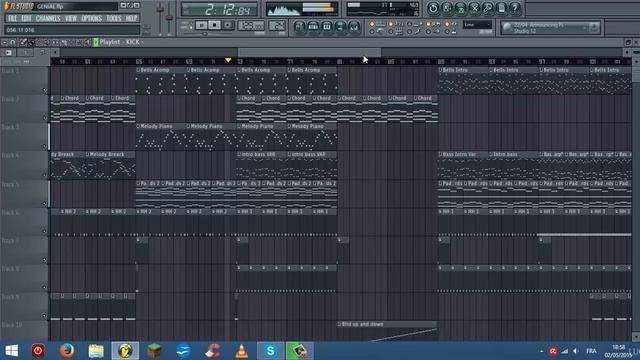Toggle mute switch of Track 5

coord(44,203)
